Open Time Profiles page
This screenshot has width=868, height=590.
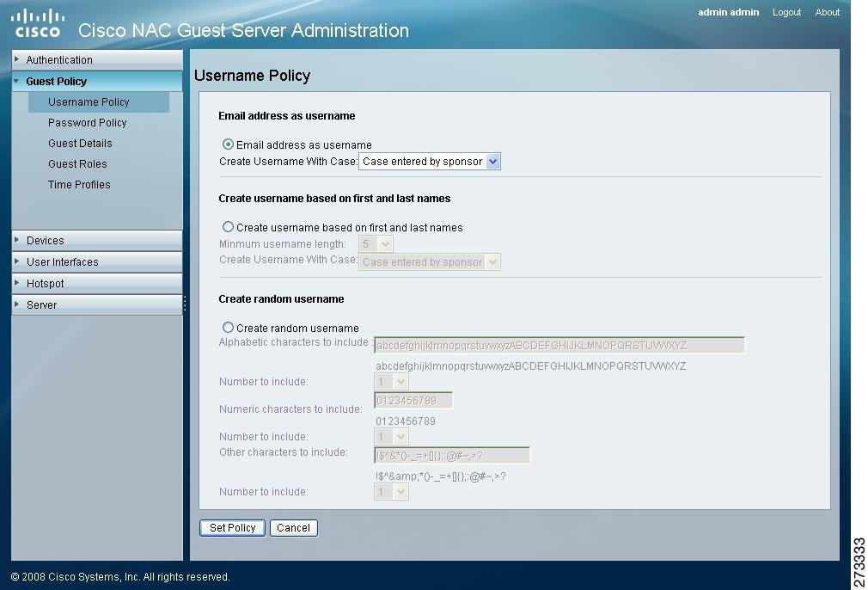(79, 184)
